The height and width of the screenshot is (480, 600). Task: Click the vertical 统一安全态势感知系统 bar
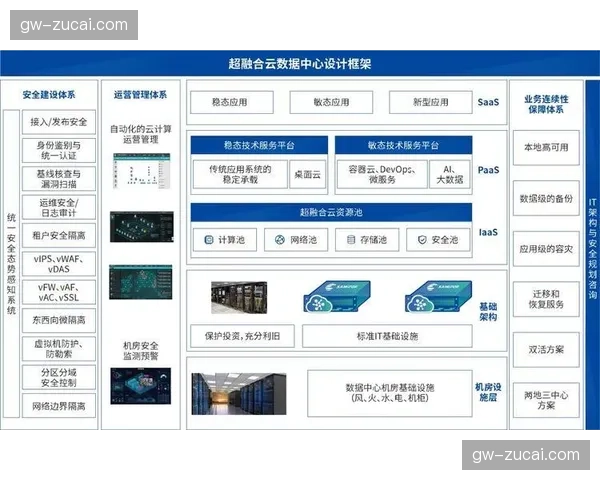pos(11,264)
